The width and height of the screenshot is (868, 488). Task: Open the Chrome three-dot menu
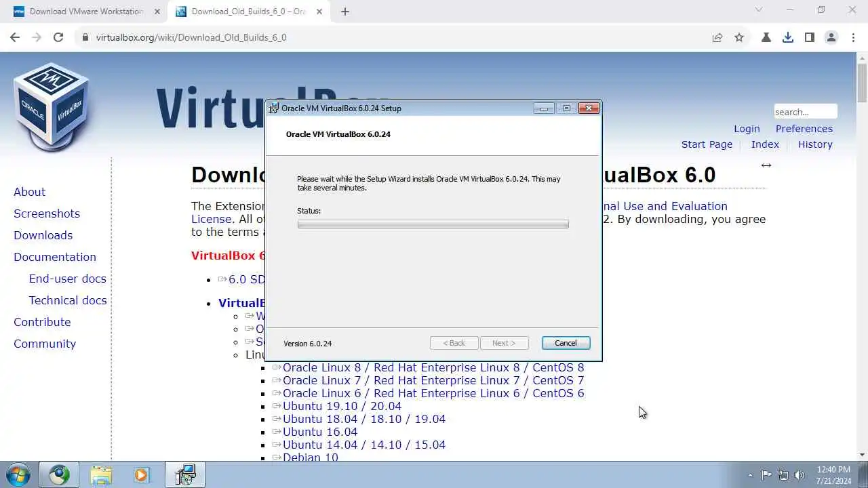(852, 37)
